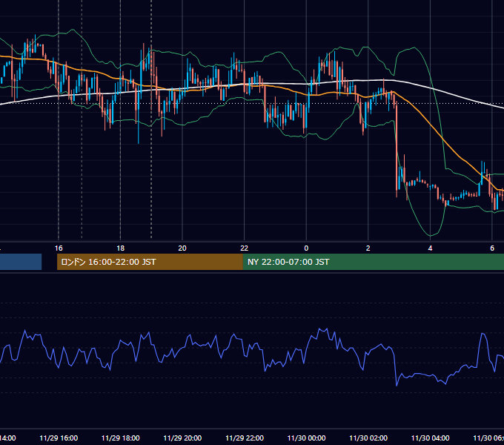The height and width of the screenshot is (445, 504).
Task: Click the blue session bar before London
Action: pyautogui.click(x=21, y=262)
